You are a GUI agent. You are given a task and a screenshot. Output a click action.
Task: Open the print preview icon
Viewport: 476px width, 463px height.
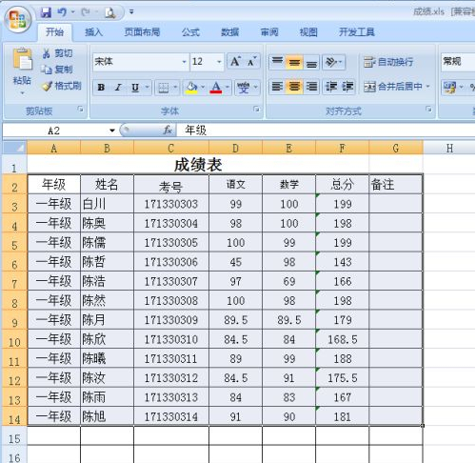[110, 12]
